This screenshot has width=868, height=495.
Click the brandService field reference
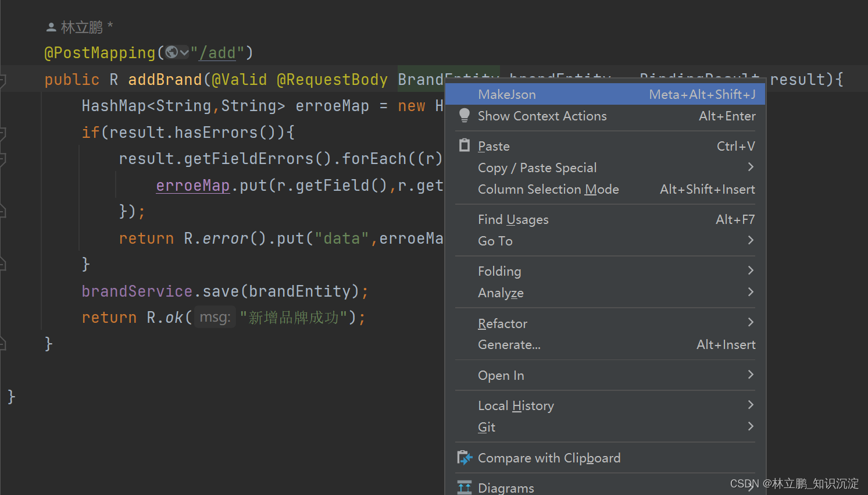[x=137, y=291]
